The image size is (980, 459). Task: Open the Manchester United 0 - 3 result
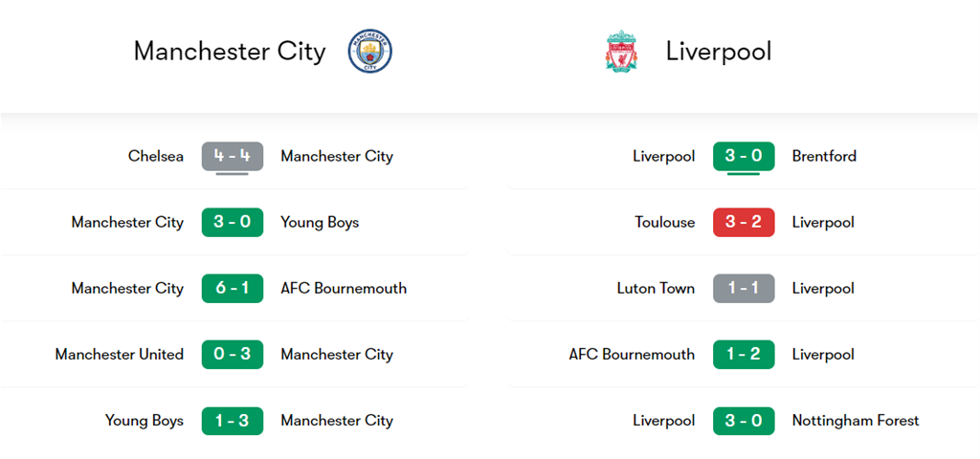232,354
